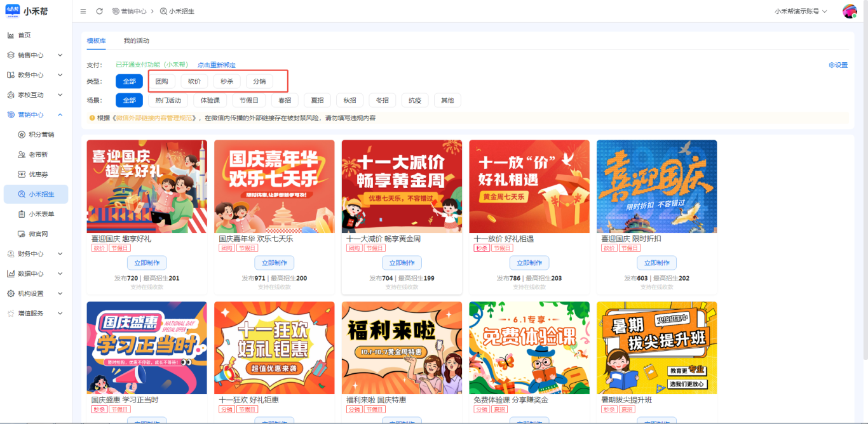Image resolution: width=868 pixels, height=424 pixels.
Task: Click 立即制作 under 喜迎国庆 趣享好礼
Action: 147,263
